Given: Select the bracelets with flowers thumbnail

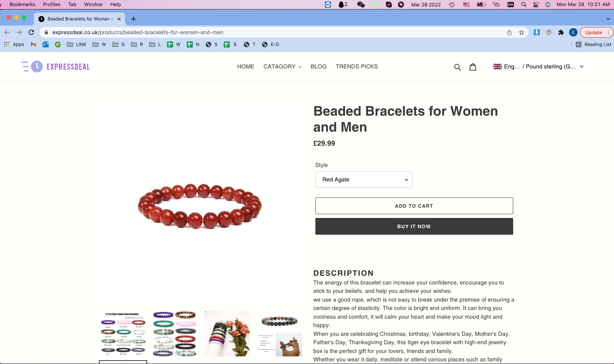Looking at the screenshot, I should click(x=227, y=334).
